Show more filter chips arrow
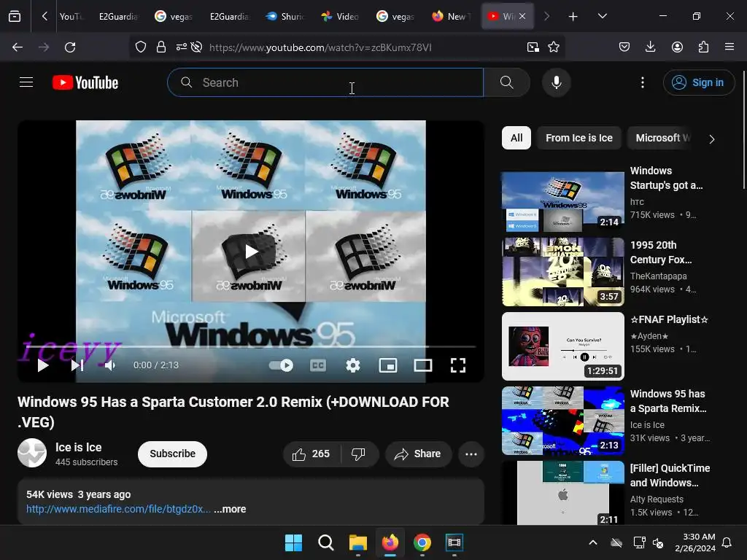Image resolution: width=747 pixels, height=560 pixels. click(712, 139)
